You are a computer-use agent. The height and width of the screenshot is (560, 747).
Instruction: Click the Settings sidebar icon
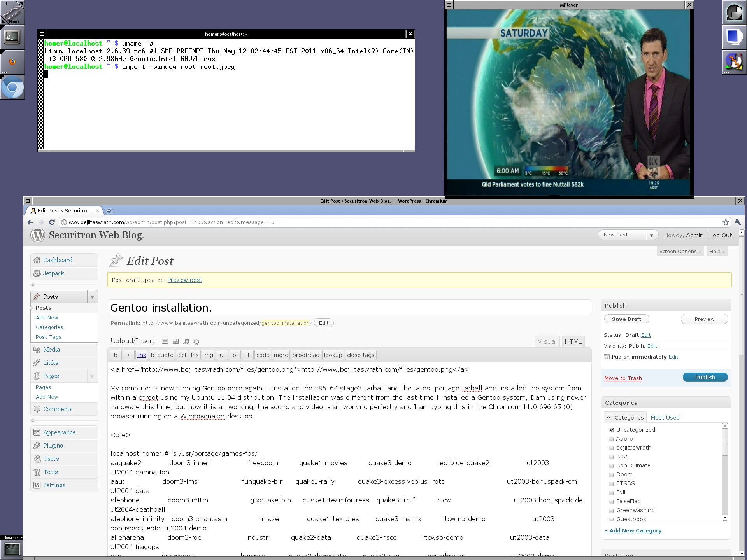[x=37, y=485]
